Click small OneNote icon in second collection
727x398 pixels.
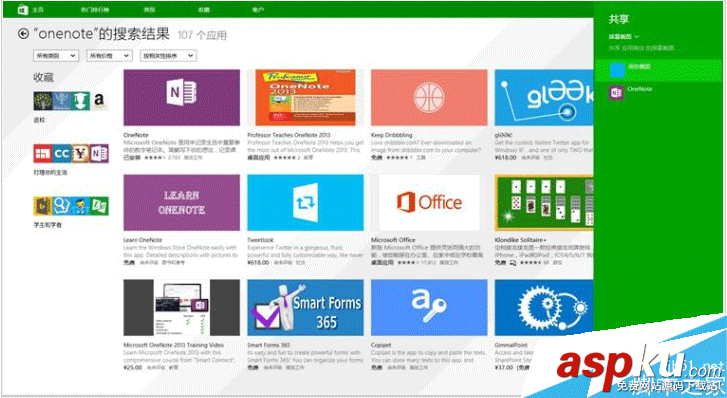tap(99, 154)
